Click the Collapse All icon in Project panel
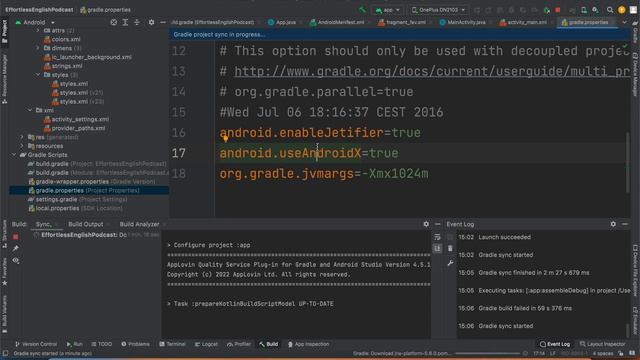640x360 pixels. point(137,22)
